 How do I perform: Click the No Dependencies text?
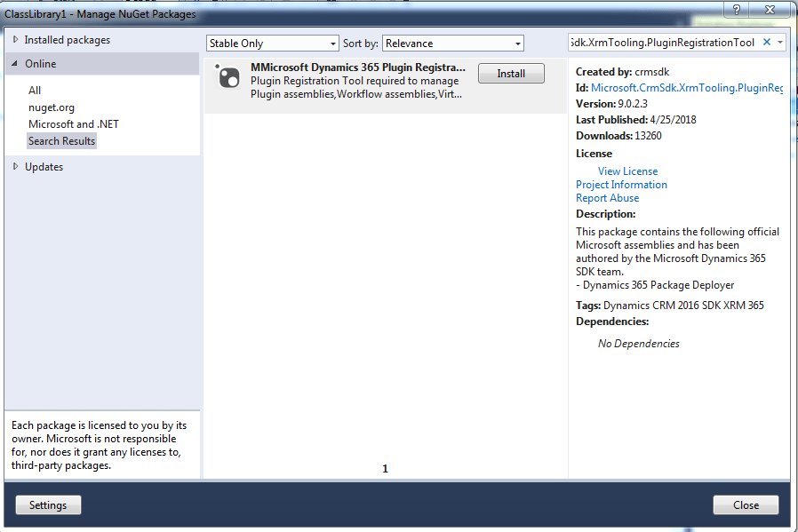click(639, 344)
